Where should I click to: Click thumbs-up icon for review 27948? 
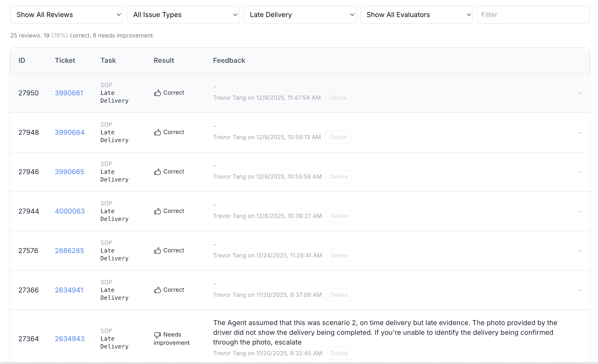tap(158, 132)
